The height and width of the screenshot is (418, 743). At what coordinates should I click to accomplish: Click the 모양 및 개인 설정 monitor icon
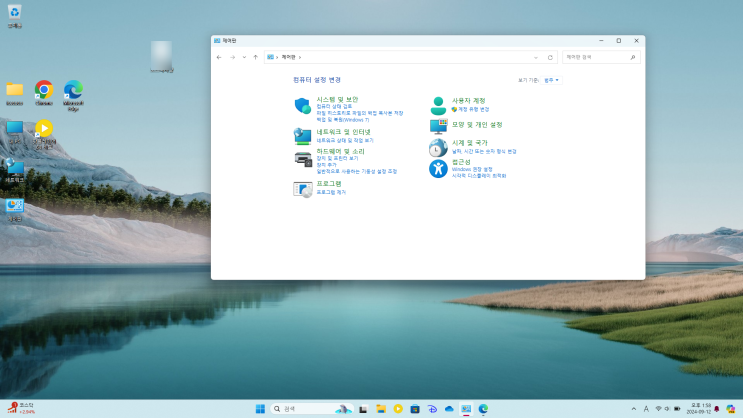click(438, 126)
